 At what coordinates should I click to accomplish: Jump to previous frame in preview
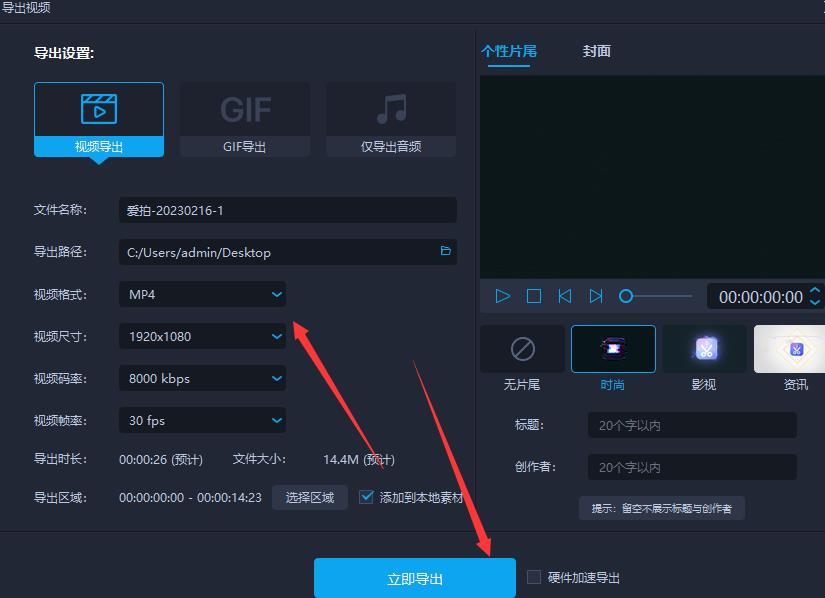click(565, 296)
